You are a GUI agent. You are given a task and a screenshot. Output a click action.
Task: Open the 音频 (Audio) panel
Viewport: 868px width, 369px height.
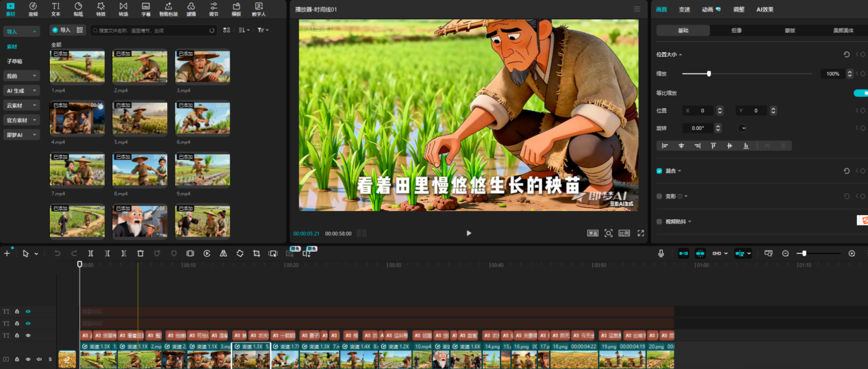[x=32, y=9]
